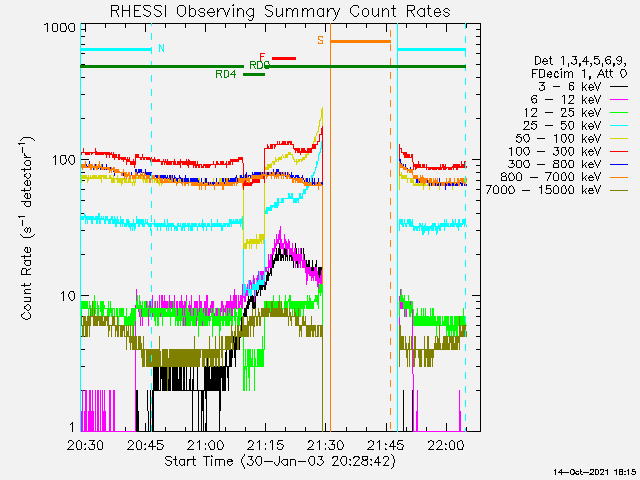
Task: Click the x-axis tick label '21:45'
Action: click(x=385, y=445)
